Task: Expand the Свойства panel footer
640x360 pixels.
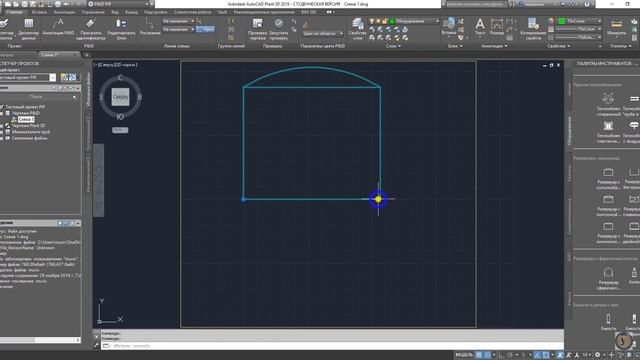Action: (x=559, y=46)
